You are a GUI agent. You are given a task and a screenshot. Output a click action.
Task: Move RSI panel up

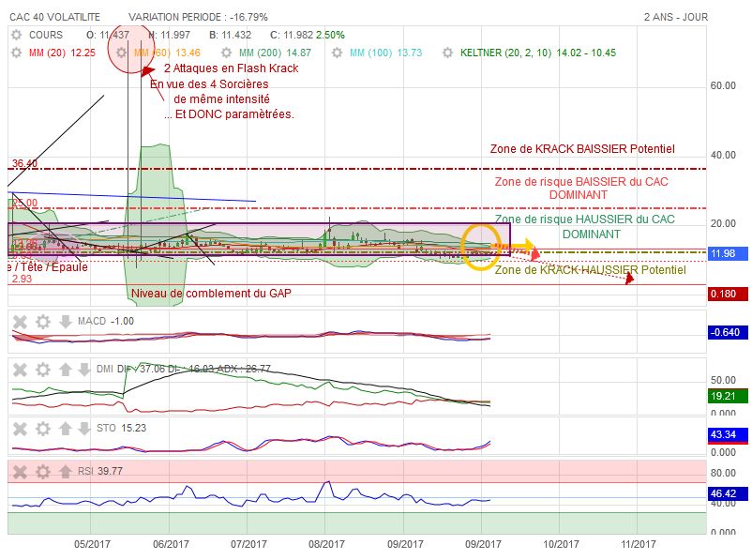(66, 472)
